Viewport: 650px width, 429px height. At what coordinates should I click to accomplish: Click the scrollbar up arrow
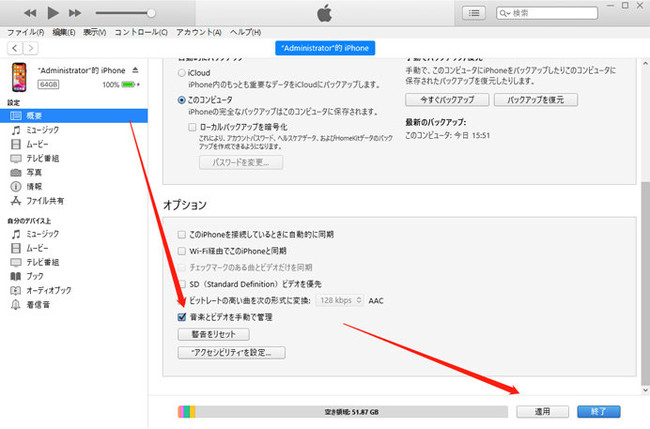645,63
